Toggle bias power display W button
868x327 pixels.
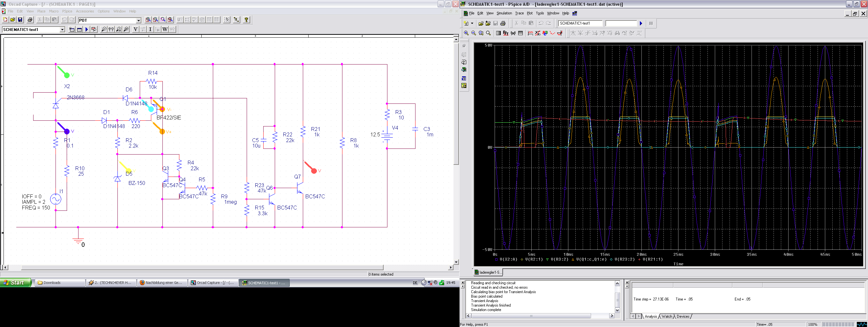(165, 29)
